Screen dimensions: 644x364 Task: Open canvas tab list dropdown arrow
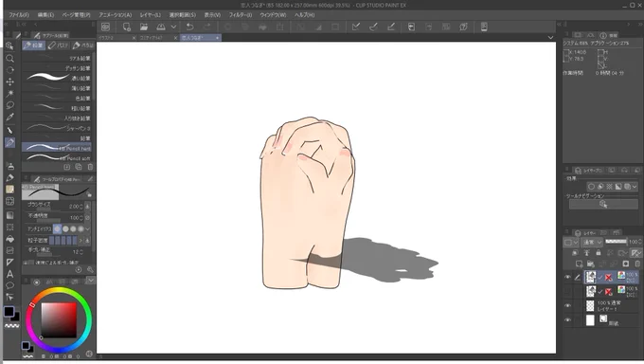tap(550, 37)
